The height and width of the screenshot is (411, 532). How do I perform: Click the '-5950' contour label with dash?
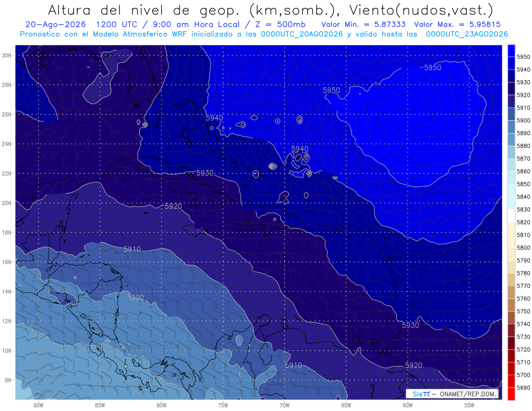[x=430, y=67]
